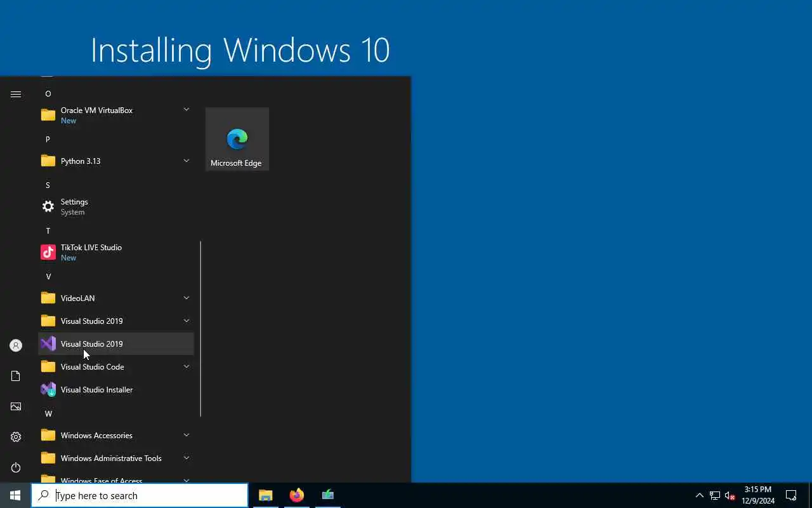Screen dimensions: 812x508
Task: Expand the Start menu hamburger icon
Action: 16,94
